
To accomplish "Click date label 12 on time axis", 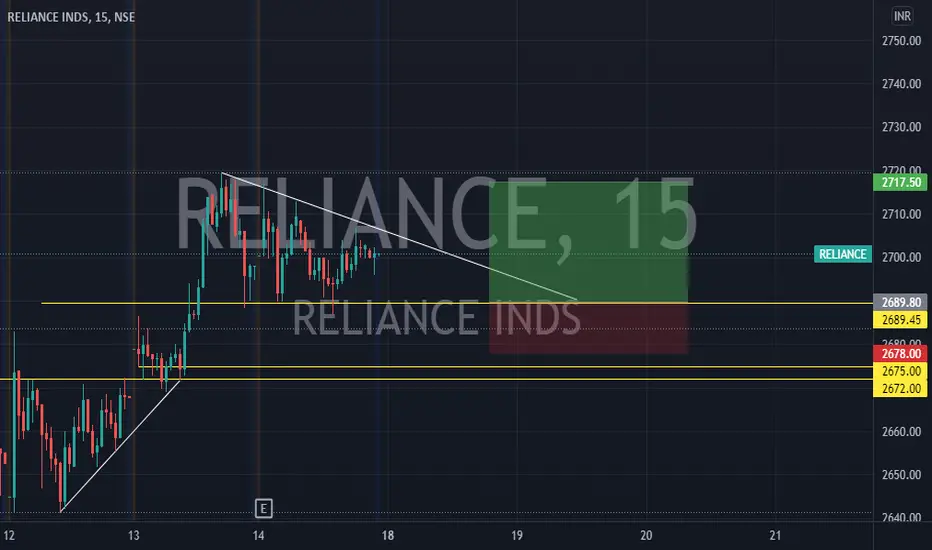I will (x=9, y=535).
